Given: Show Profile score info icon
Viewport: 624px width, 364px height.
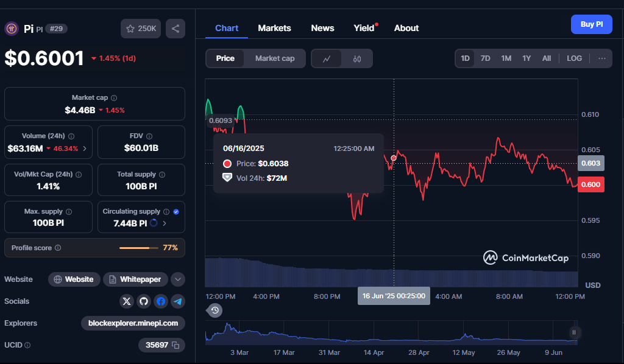Looking at the screenshot, I should coord(58,248).
